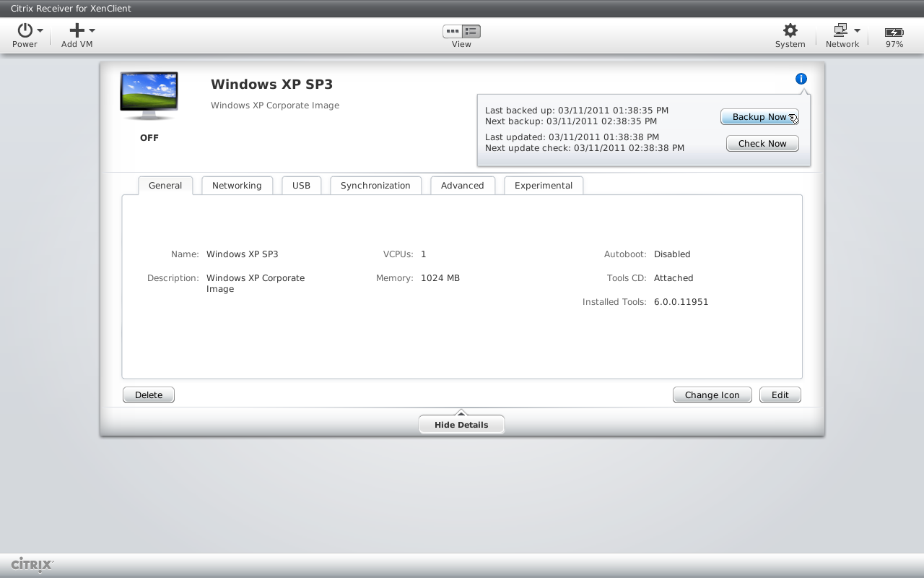
Task: Expand the Add VM dropdown arrow
Action: pos(92,30)
